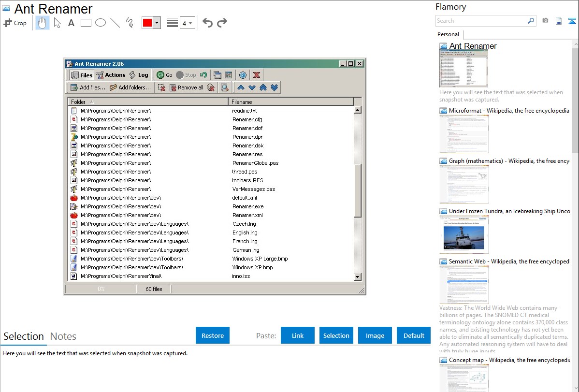Redo the last annotation
Image resolution: width=579 pixels, height=392 pixels.
(x=222, y=23)
